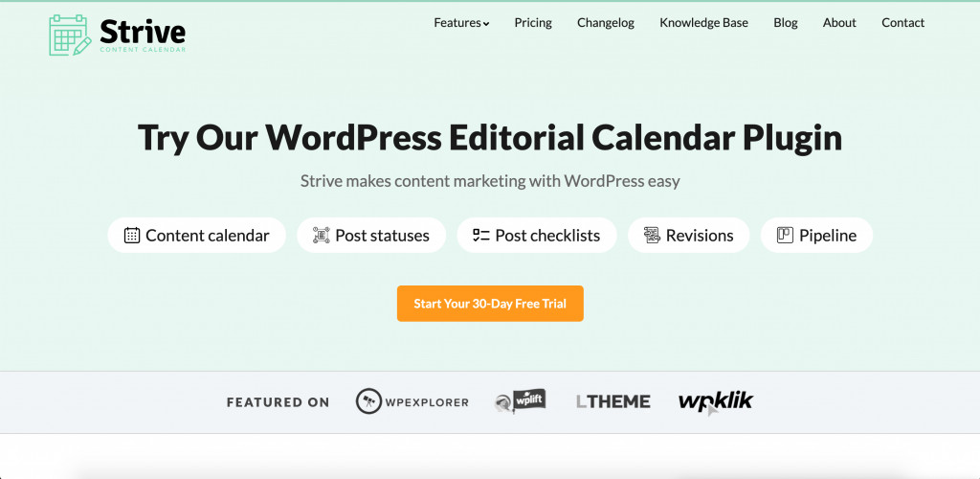Select the Pipeline feature pill
Image resolution: width=980 pixels, height=479 pixels.
[x=817, y=235]
